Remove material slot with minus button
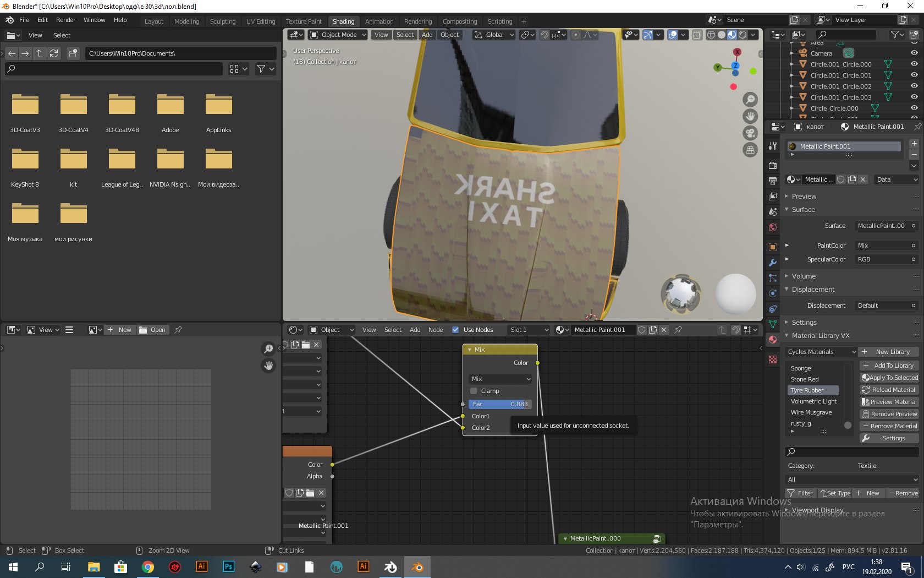The height and width of the screenshot is (578, 924). pyautogui.click(x=914, y=155)
